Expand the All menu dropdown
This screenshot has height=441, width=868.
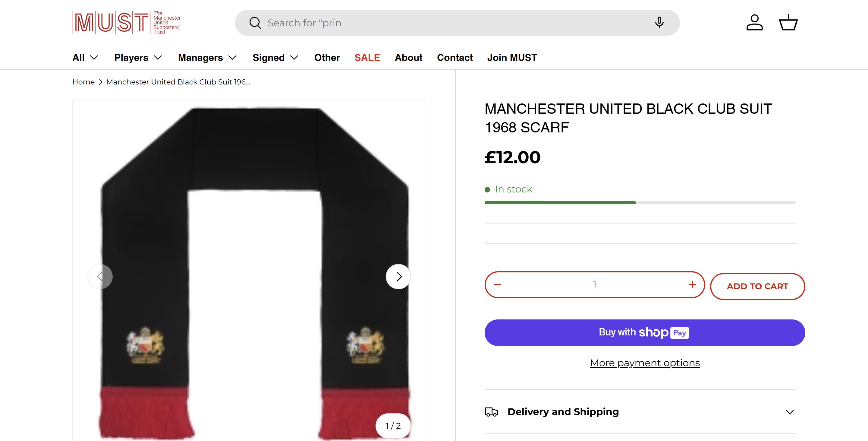(x=85, y=58)
